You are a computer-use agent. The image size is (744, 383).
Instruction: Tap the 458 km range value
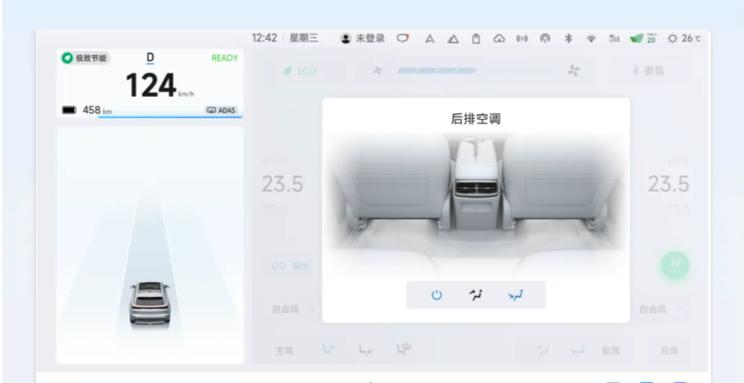pos(97,110)
